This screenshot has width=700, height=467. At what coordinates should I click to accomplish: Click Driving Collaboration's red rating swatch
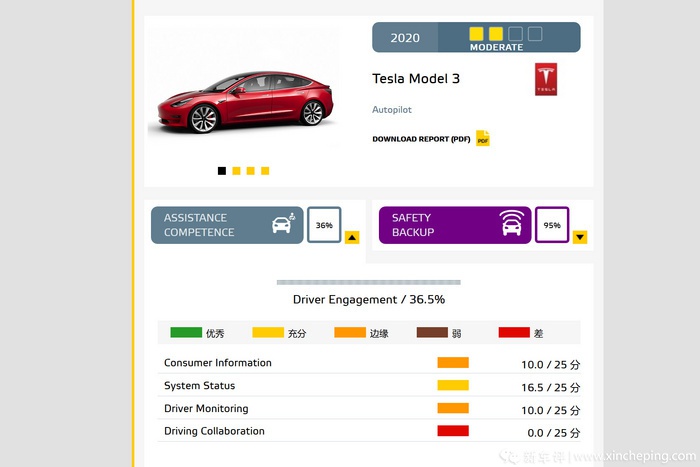[453, 431]
